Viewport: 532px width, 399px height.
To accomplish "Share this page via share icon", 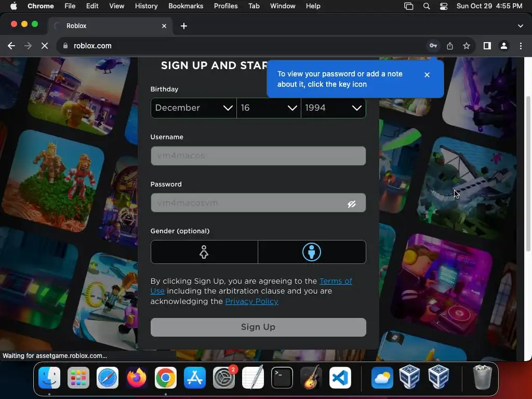I will pyautogui.click(x=450, y=46).
